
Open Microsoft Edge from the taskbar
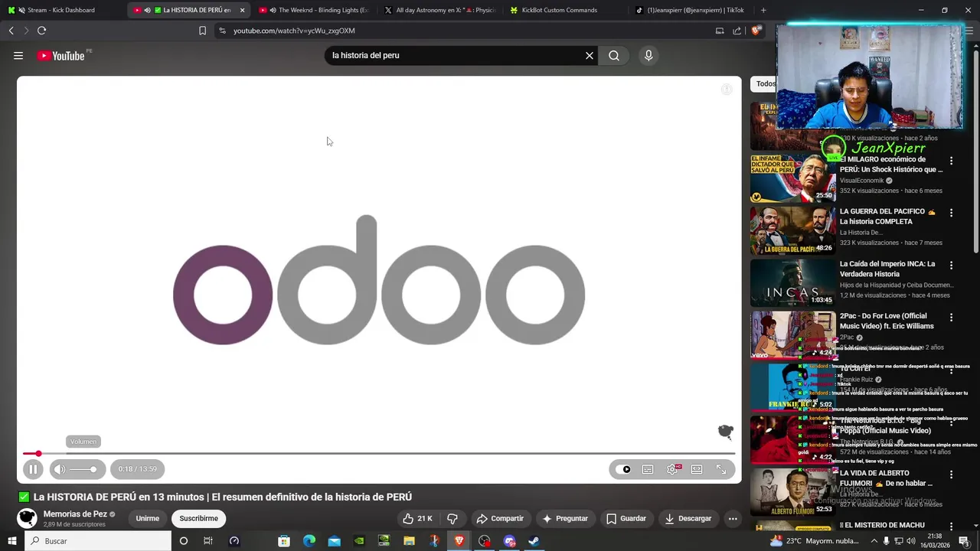309,541
